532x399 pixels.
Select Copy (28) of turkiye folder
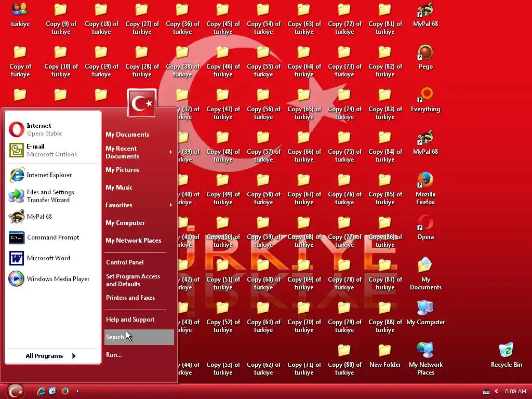pyautogui.click(x=141, y=61)
